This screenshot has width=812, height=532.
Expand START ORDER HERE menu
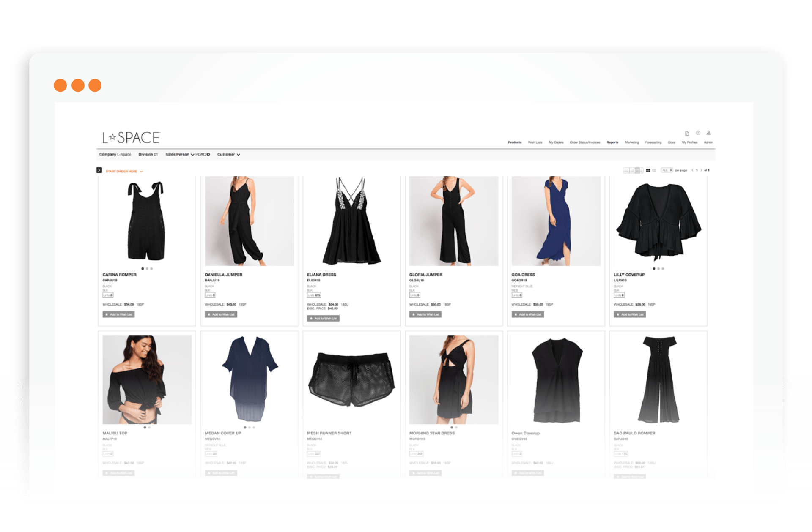[x=124, y=172]
